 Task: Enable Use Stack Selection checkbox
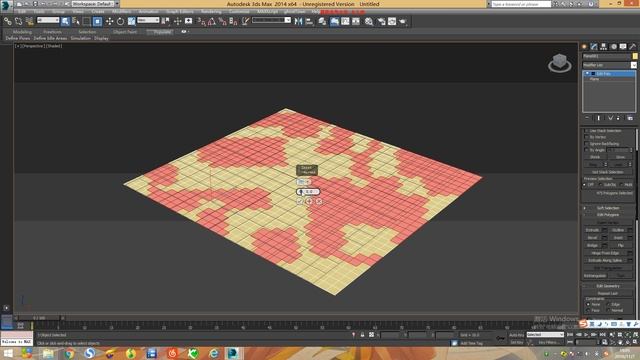pyautogui.click(x=587, y=131)
